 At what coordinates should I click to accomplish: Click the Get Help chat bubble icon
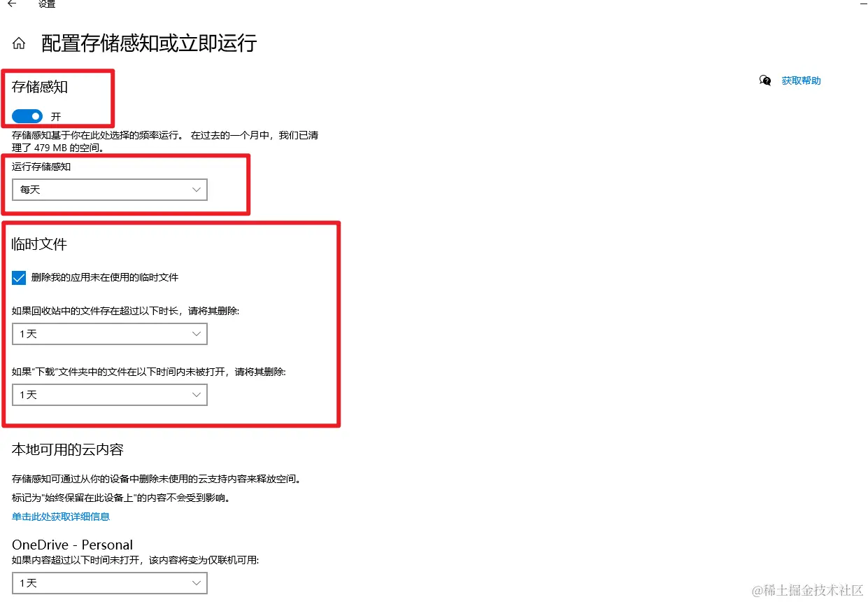coord(766,80)
